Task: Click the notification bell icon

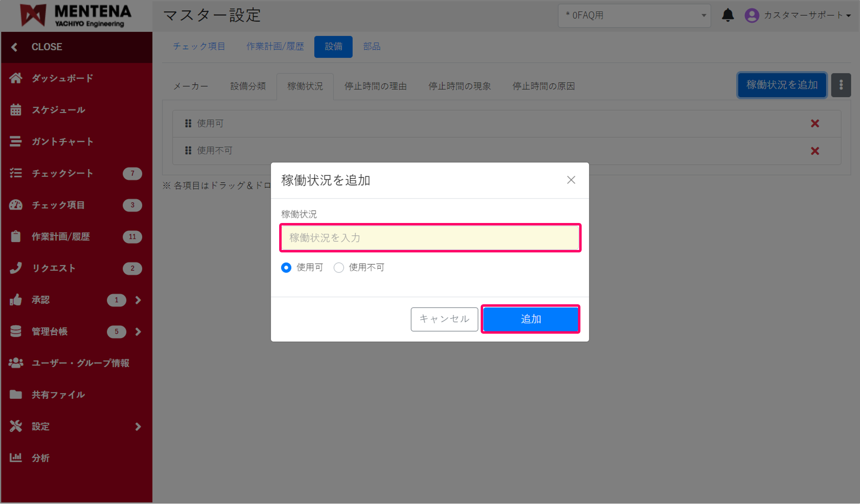Action: pos(728,15)
